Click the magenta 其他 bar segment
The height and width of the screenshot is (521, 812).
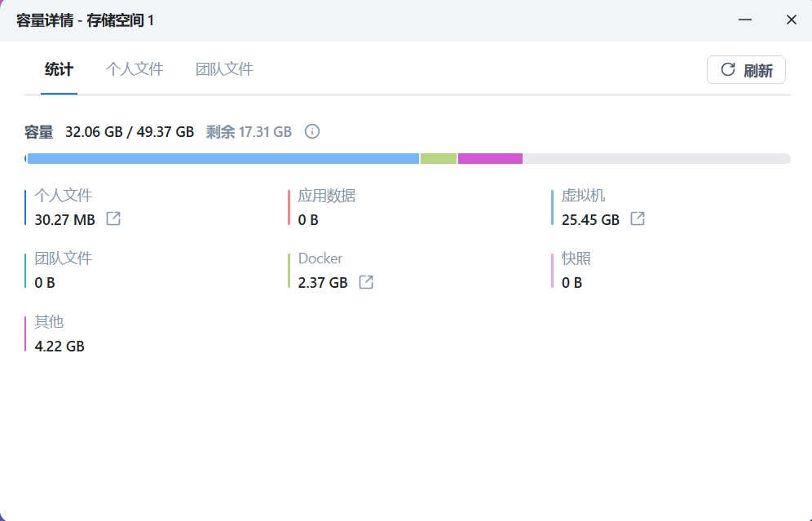click(x=490, y=158)
